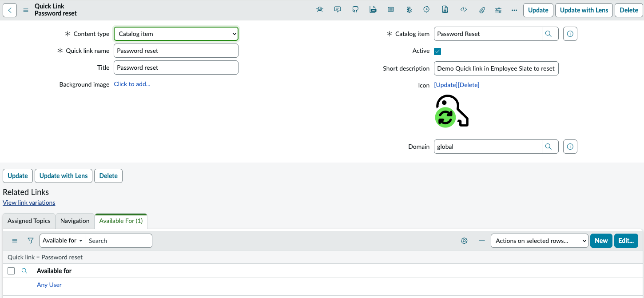The image size is (644, 298).
Task: Open the 'Any User' record link
Action: 49,285
